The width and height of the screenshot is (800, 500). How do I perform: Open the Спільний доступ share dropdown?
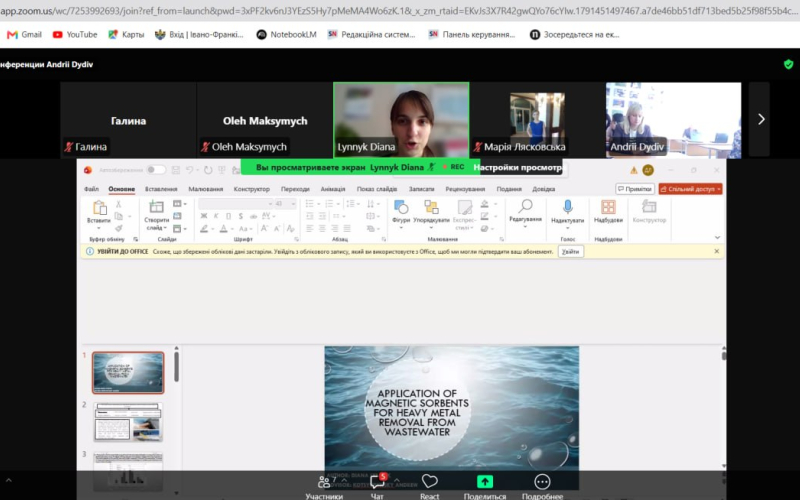pos(691,189)
